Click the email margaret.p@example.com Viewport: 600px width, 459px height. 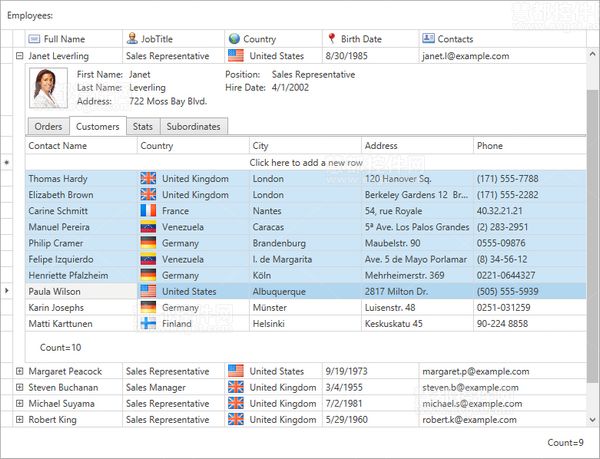point(476,371)
